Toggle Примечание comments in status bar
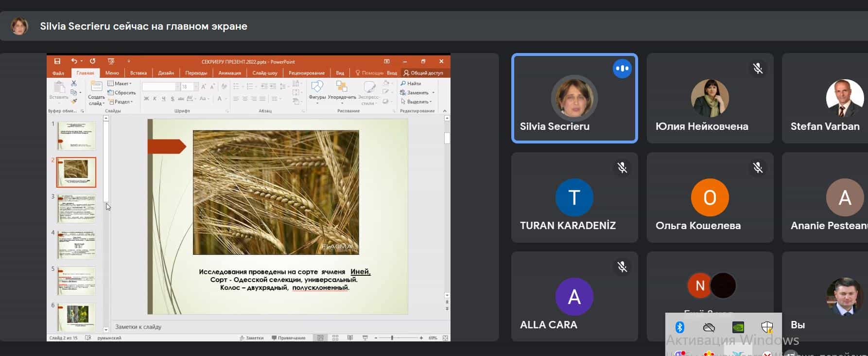This screenshot has width=868, height=356. [x=289, y=338]
